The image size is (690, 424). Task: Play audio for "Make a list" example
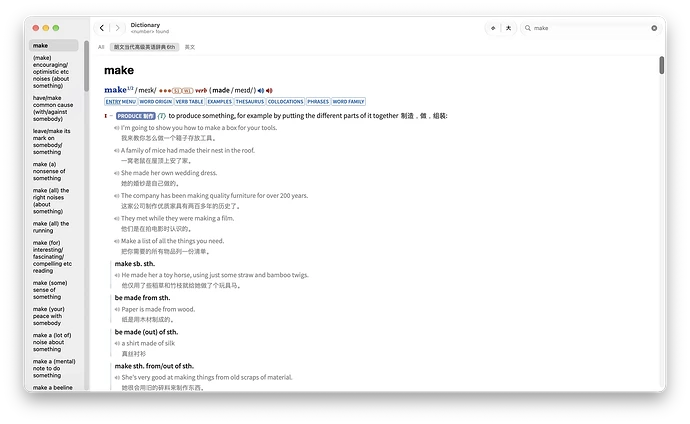pos(117,241)
